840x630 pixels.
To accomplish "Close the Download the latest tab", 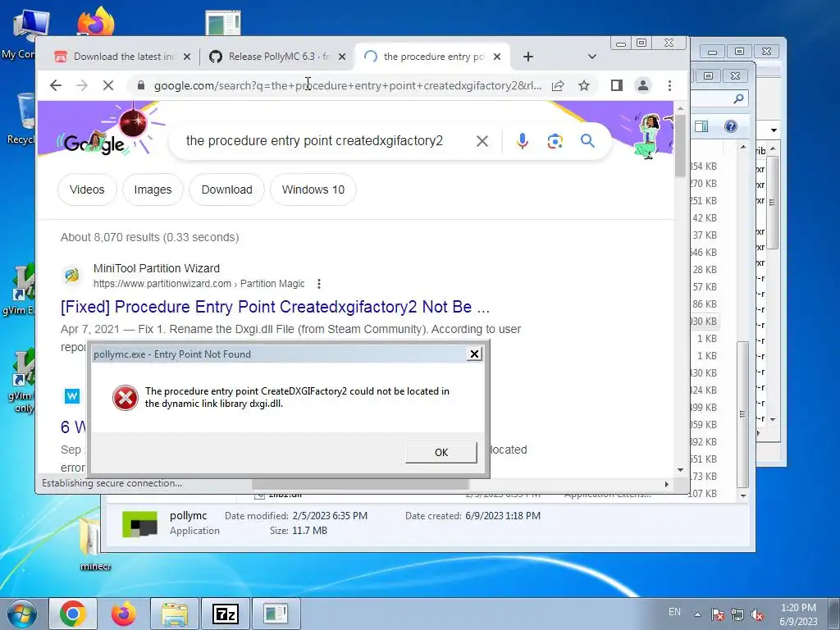I will 186,57.
